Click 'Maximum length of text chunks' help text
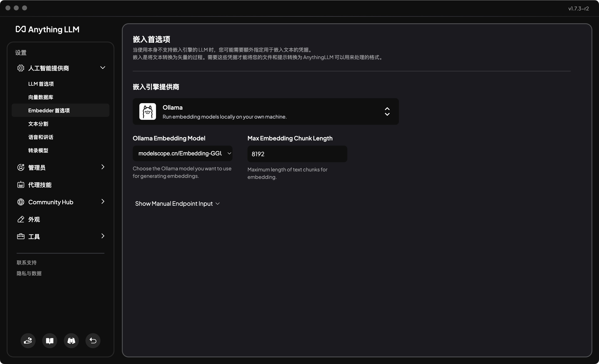 point(287,173)
